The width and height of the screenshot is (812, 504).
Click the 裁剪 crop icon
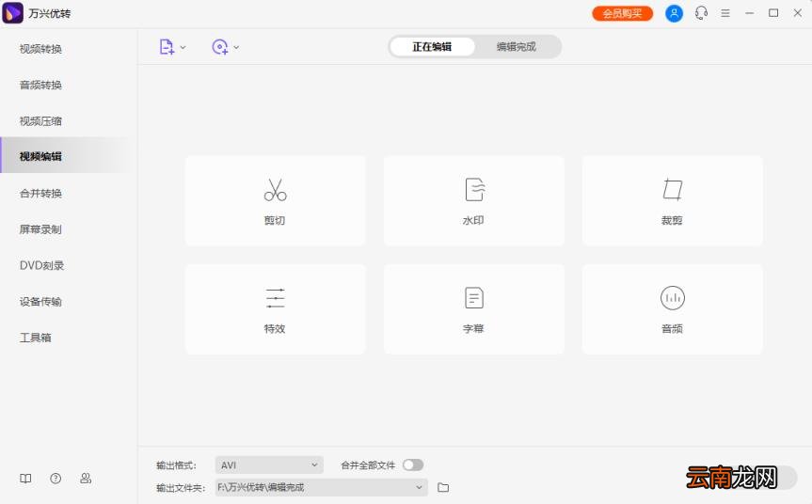[672, 189]
